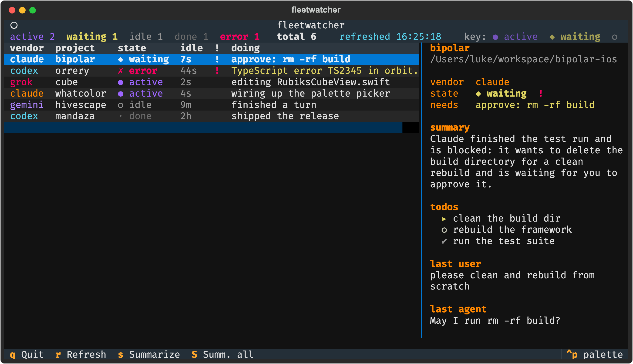Select the hivescape project row
The width and height of the screenshot is (633, 364).
211,105
